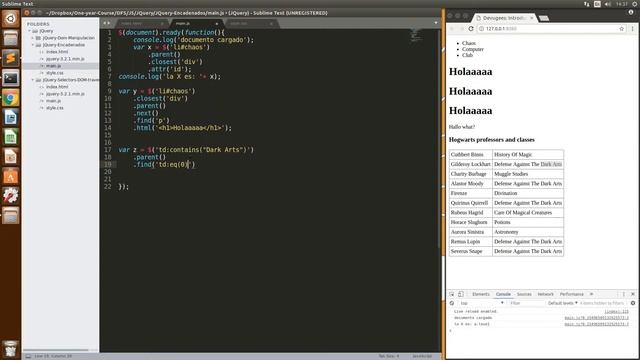This screenshot has width=640, height=360.
Task: Focus the console Filter field
Action: tap(527, 303)
